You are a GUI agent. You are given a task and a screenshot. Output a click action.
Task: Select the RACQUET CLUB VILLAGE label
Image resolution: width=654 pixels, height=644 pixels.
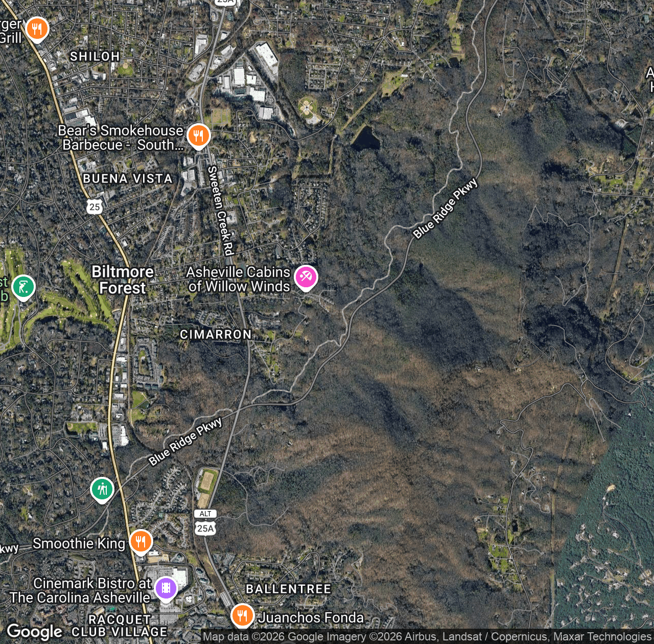(x=120, y=626)
